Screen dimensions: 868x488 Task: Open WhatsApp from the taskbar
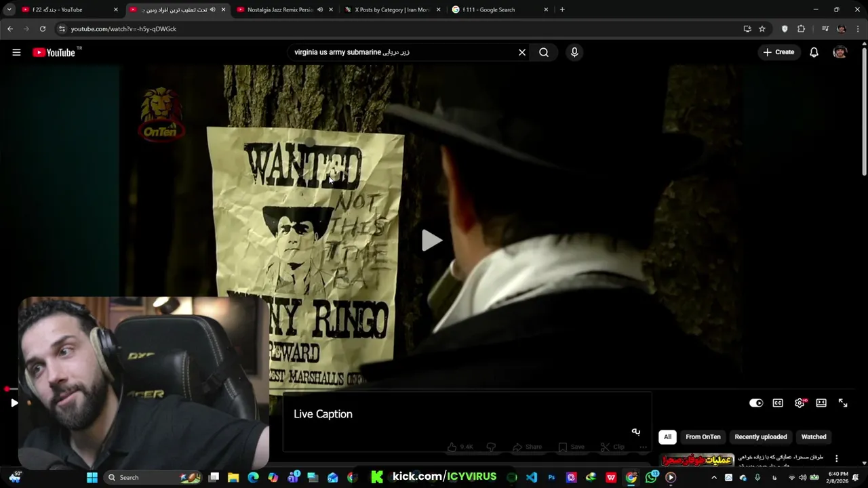click(651, 477)
